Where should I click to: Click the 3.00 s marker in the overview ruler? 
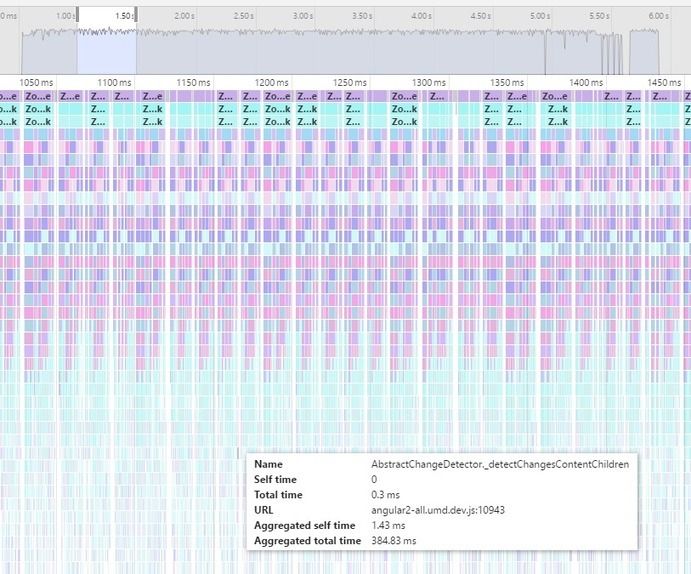[x=302, y=16]
